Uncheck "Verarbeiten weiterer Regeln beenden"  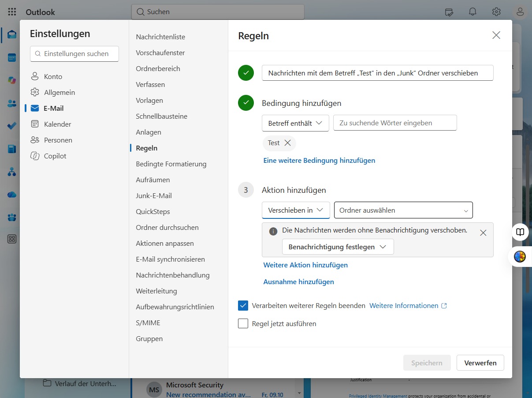click(x=243, y=305)
